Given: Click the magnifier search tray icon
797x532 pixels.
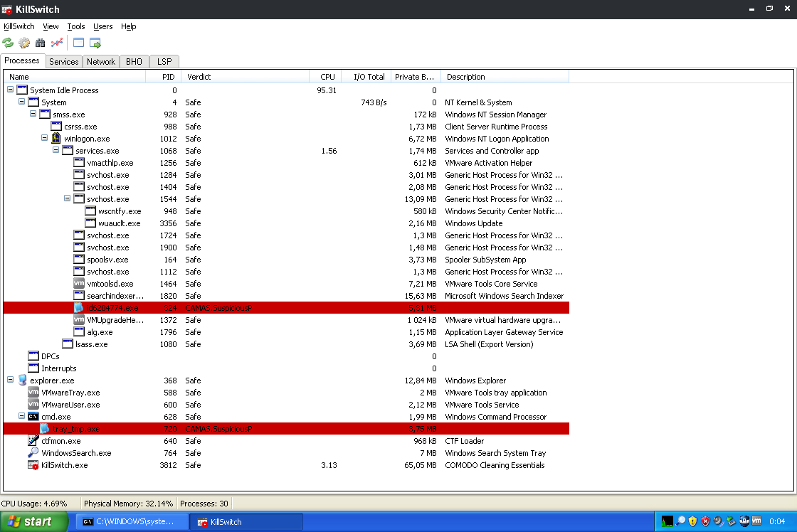Looking at the screenshot, I should [680, 521].
